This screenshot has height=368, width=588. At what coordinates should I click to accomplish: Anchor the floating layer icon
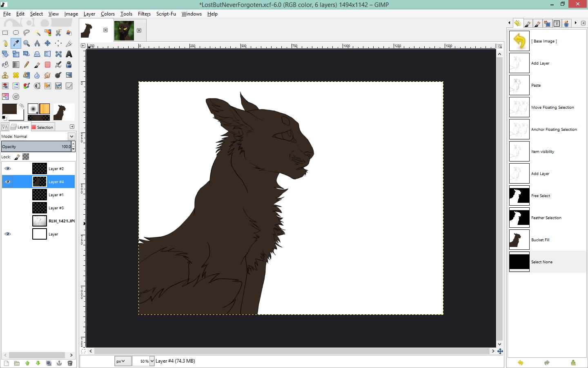[x=59, y=363]
